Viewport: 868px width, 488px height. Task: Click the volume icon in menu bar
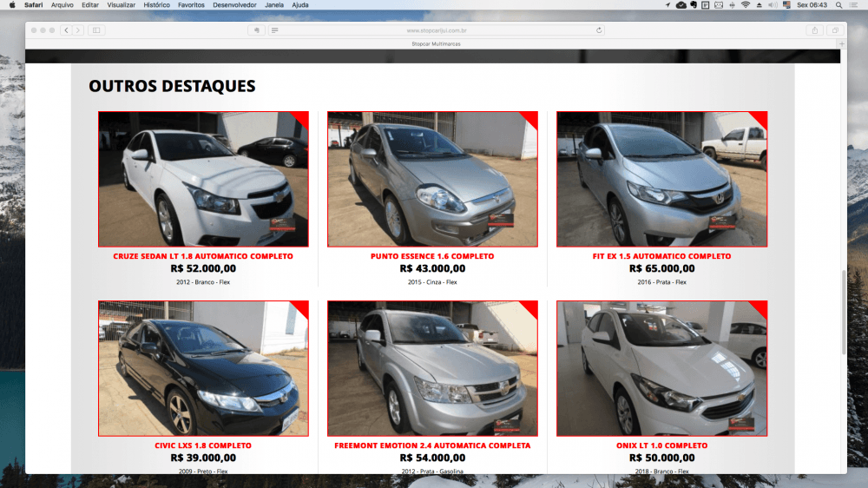point(773,5)
